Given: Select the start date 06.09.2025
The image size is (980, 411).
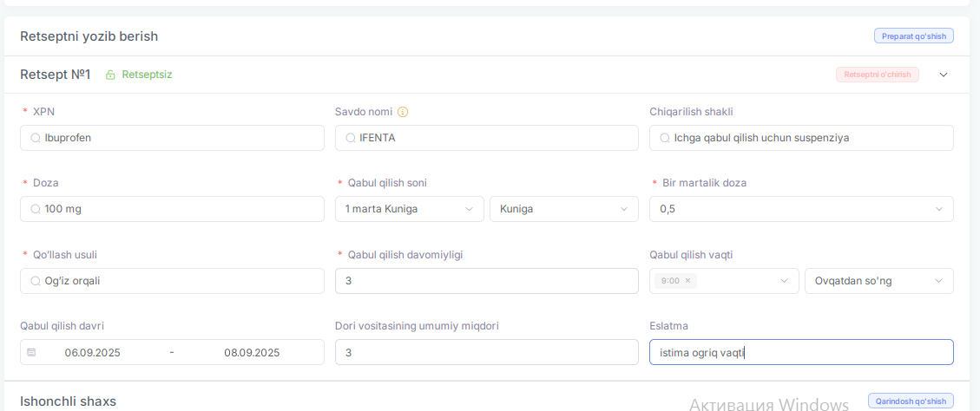Looking at the screenshot, I should (x=93, y=352).
